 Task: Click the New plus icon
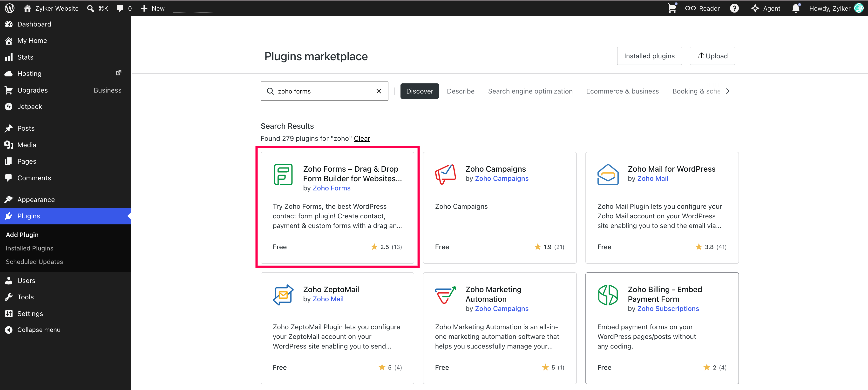[144, 8]
